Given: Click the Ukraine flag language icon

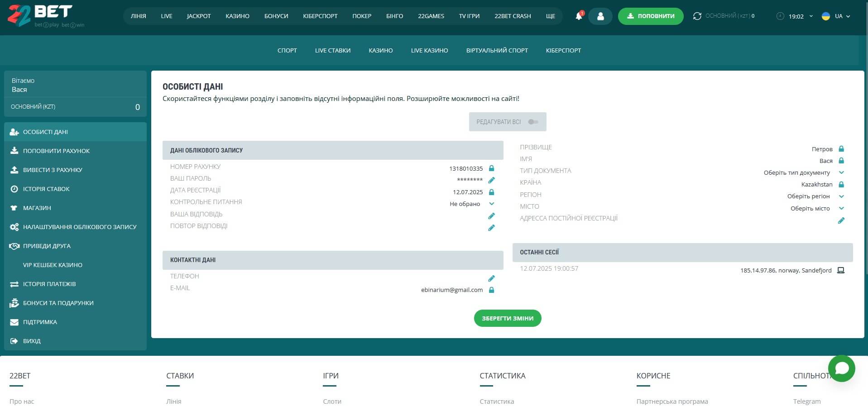Looking at the screenshot, I should pyautogui.click(x=826, y=16).
